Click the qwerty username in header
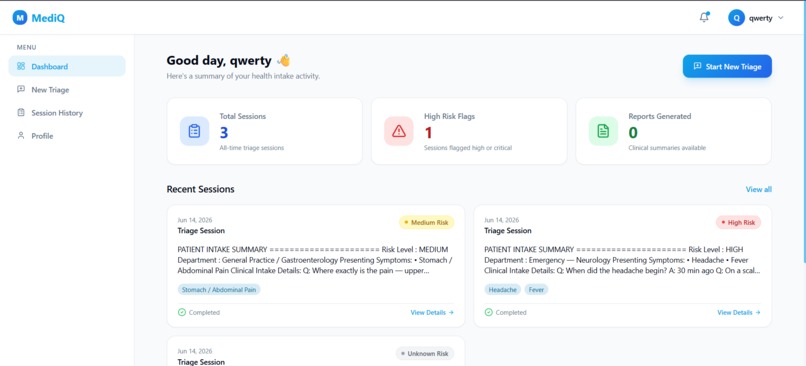 click(x=761, y=18)
